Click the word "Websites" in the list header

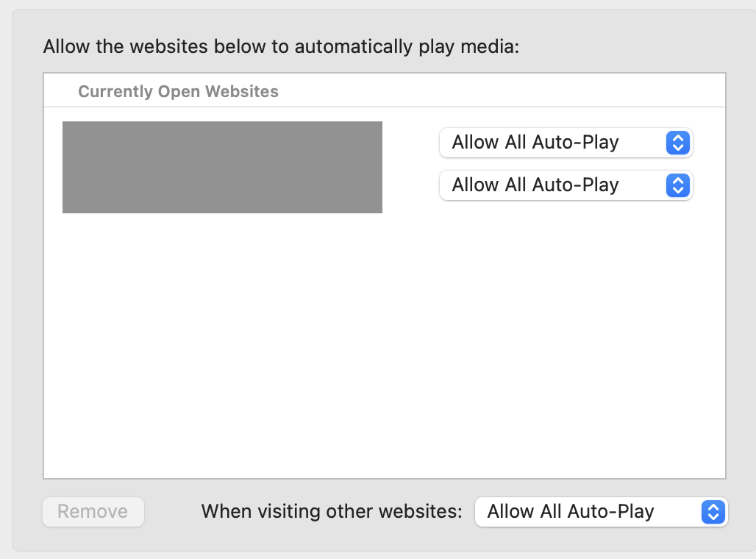(x=242, y=92)
